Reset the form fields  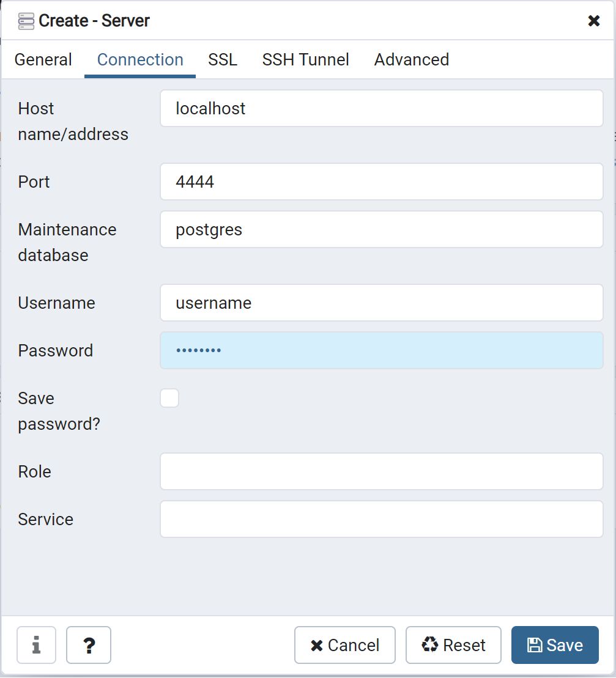coord(453,645)
